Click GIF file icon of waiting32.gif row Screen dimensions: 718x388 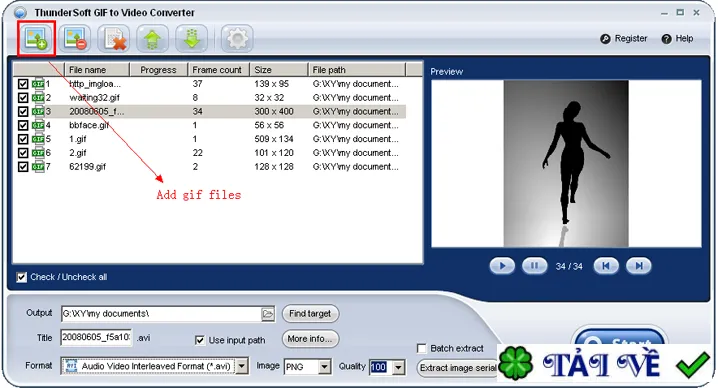tap(38, 98)
